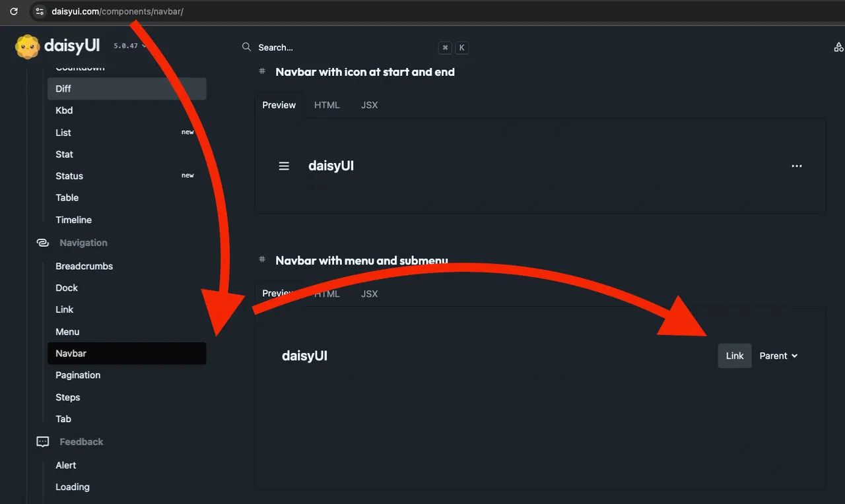Viewport: 845px width, 504px height.
Task: Switch to JSX tab under 'menu and submenu'
Action: tap(370, 294)
